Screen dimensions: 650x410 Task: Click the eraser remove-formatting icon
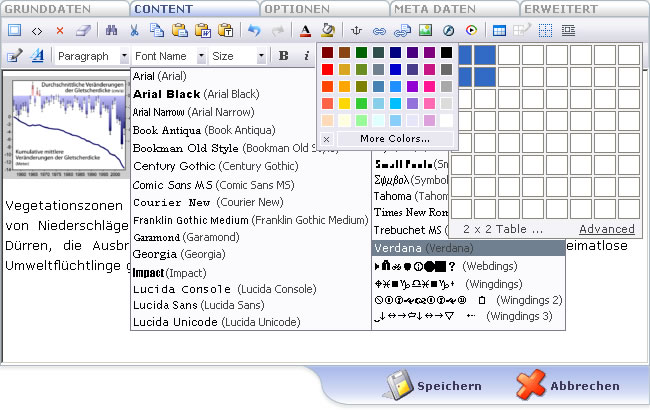coord(83,31)
